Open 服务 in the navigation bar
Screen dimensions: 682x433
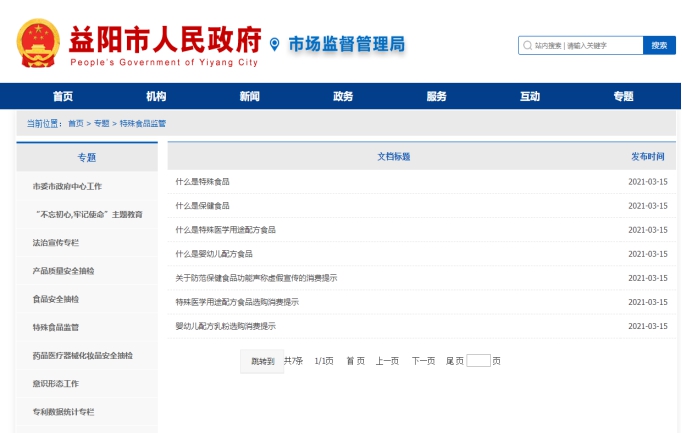[436, 96]
